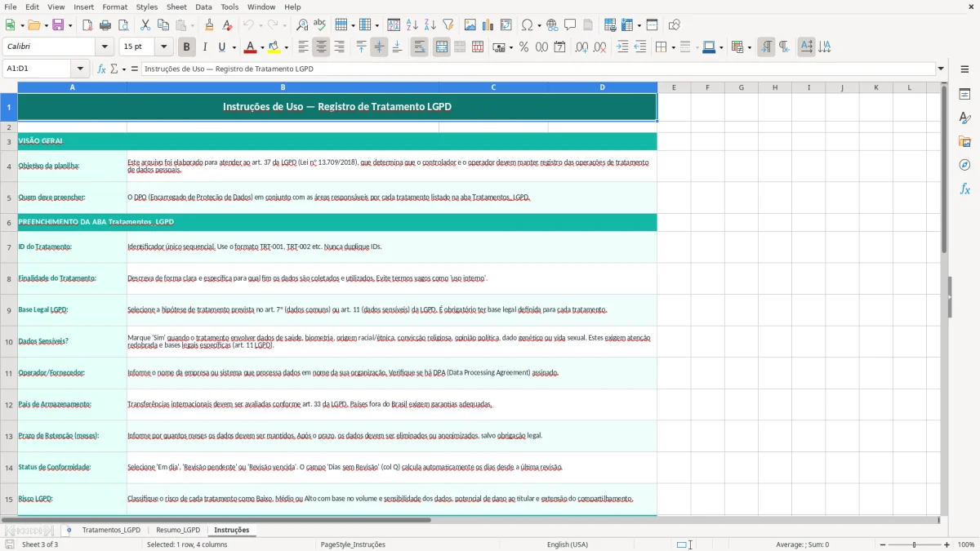This screenshot has height=551, width=980.
Task: Open font color dropdown arrow
Action: (x=262, y=47)
